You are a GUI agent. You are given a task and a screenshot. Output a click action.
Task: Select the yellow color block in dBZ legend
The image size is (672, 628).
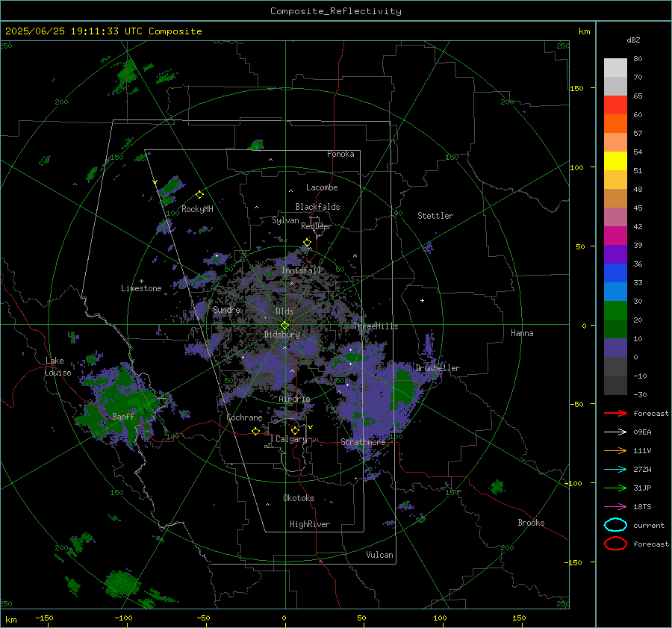click(x=615, y=161)
